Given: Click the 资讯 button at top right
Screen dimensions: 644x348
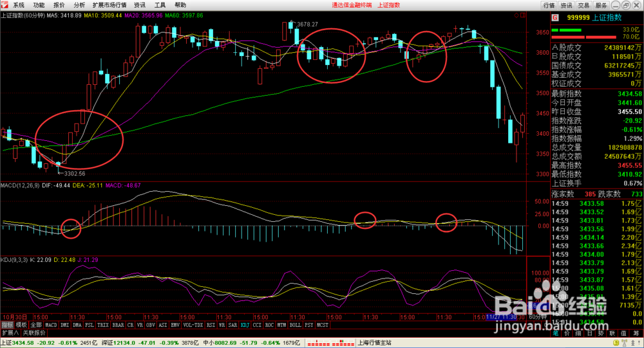Looking at the screenshot, I should [x=566, y=5].
